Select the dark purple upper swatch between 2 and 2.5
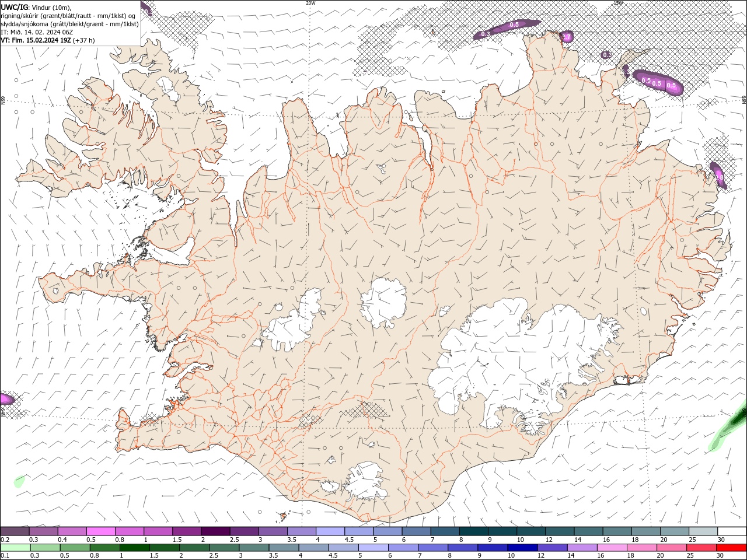 (x=215, y=531)
